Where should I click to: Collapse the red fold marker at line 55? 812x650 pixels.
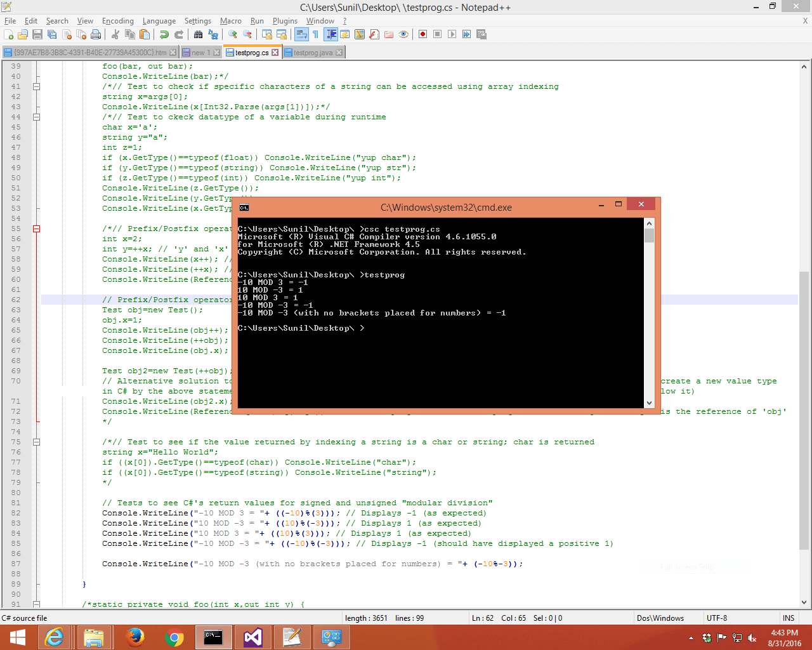[x=36, y=229]
